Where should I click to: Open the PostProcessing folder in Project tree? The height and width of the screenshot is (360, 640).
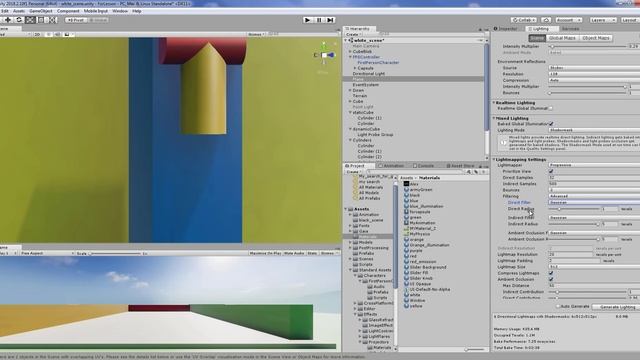(373, 248)
